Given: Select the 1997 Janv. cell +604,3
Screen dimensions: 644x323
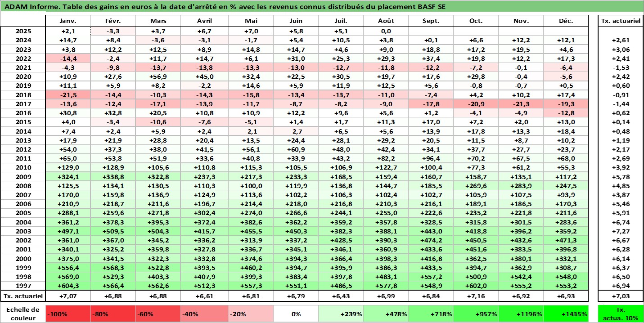Looking at the screenshot, I should click(68, 286).
